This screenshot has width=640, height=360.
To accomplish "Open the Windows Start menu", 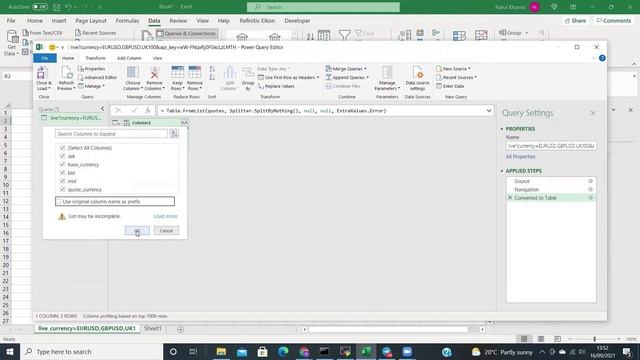I will coord(10,351).
